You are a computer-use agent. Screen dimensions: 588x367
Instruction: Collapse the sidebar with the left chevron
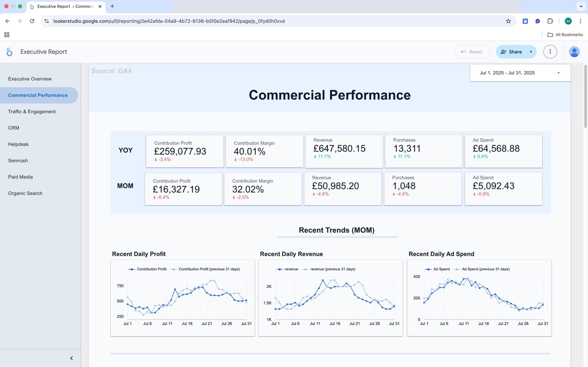(71, 358)
